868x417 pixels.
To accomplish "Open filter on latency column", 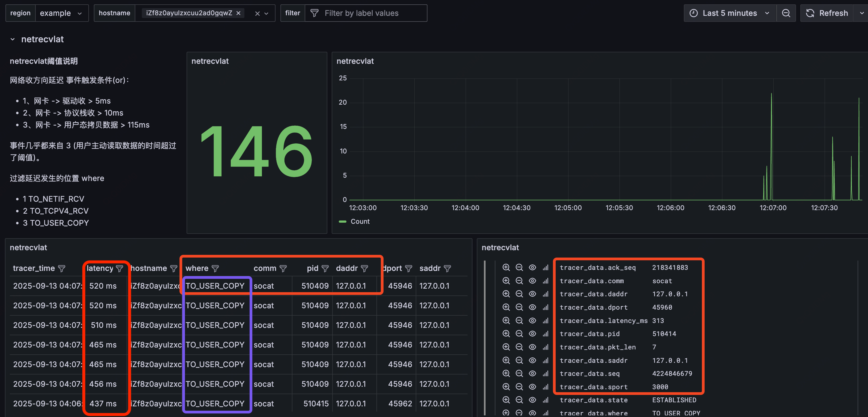I will pos(120,268).
